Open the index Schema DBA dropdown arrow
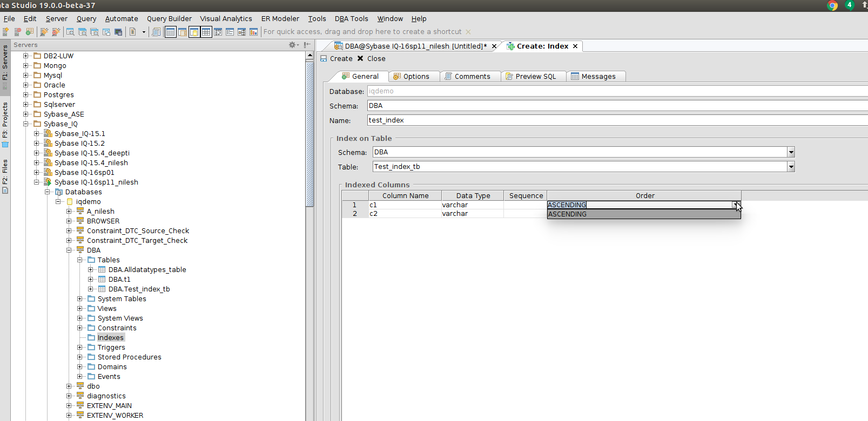This screenshot has width=868, height=421. coord(791,152)
